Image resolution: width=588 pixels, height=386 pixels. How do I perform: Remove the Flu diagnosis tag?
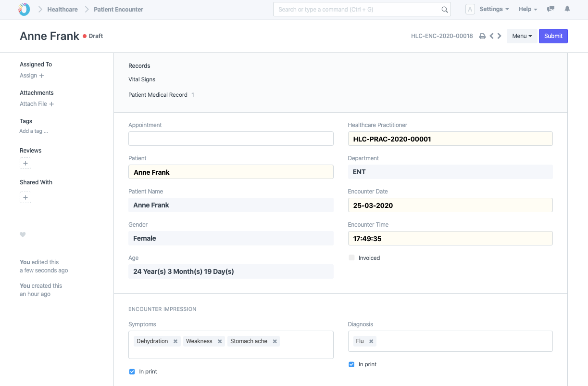coord(371,341)
